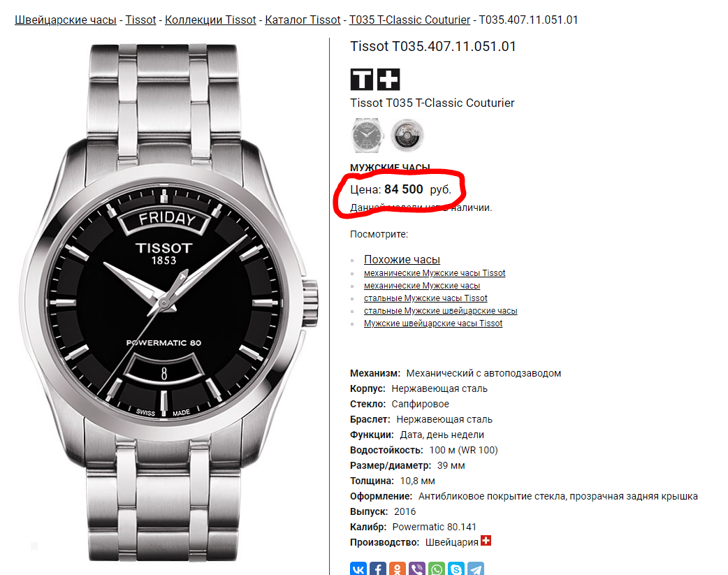Navigate to Каталог Tissot breadcrumb

303,20
